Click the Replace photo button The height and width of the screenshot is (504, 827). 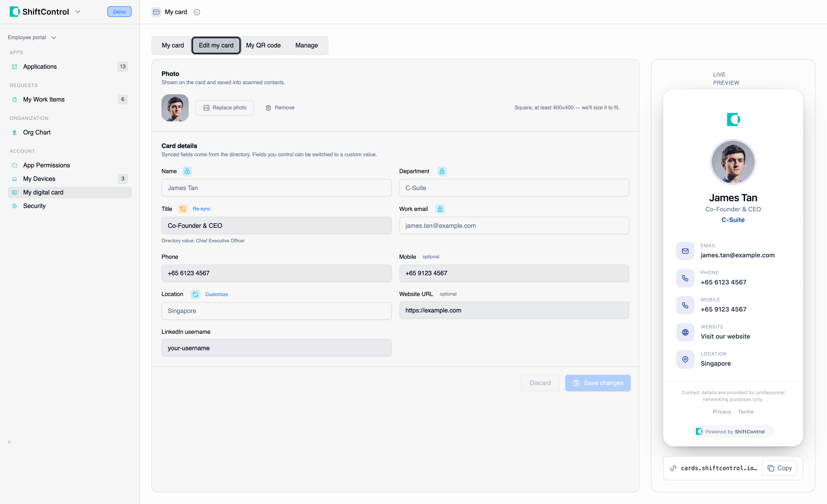pos(225,108)
